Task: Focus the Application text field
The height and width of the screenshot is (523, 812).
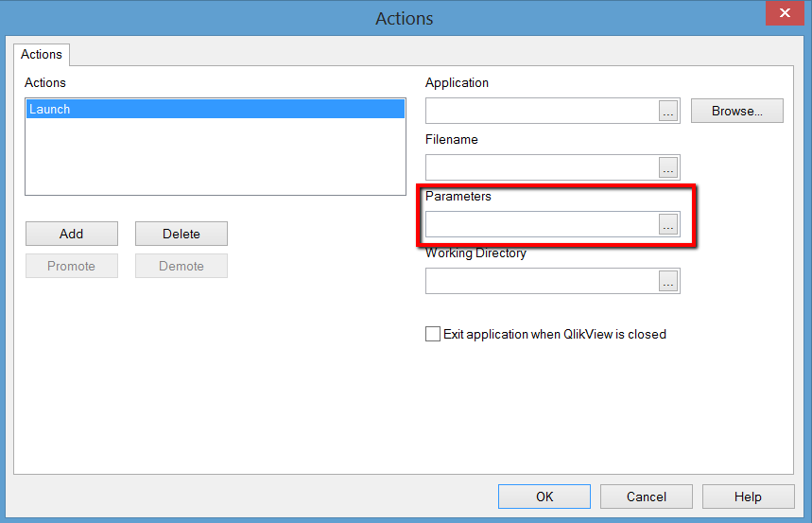Action: 541,112
